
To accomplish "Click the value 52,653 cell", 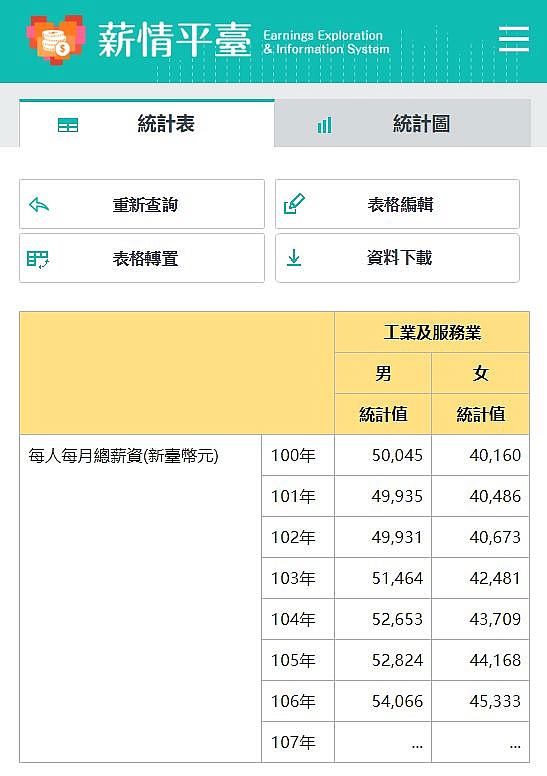I will click(x=383, y=619).
